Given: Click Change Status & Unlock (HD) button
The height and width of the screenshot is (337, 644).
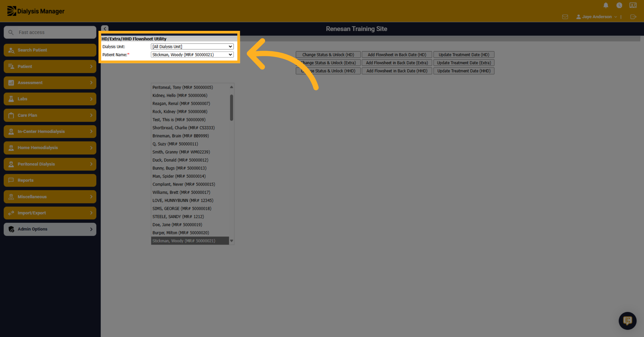Looking at the screenshot, I should point(328,55).
